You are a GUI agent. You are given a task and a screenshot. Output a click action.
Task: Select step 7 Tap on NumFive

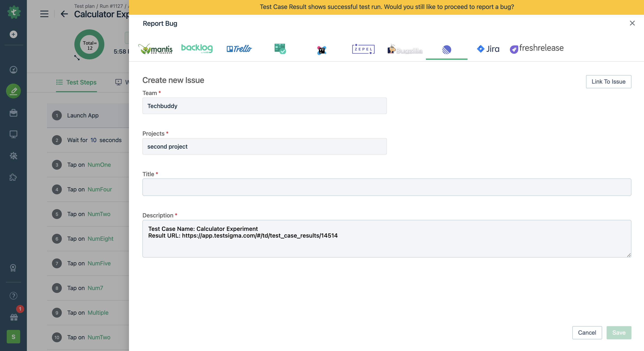(x=88, y=263)
